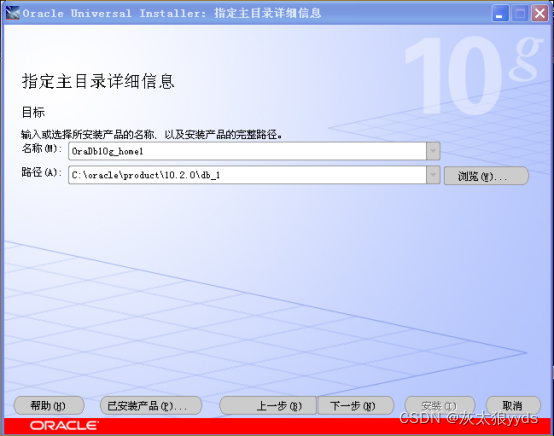
Task: Show 已安装产品 installed products
Action: [151, 406]
